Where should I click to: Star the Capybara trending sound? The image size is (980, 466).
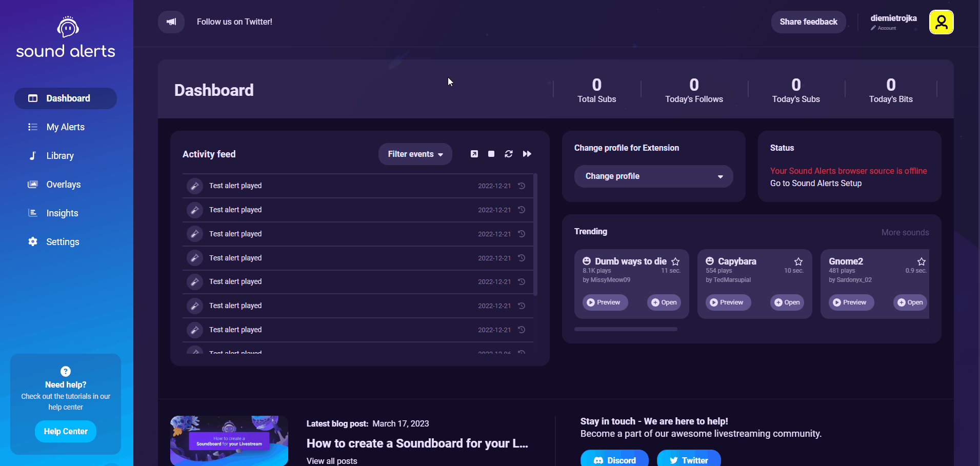click(x=799, y=261)
